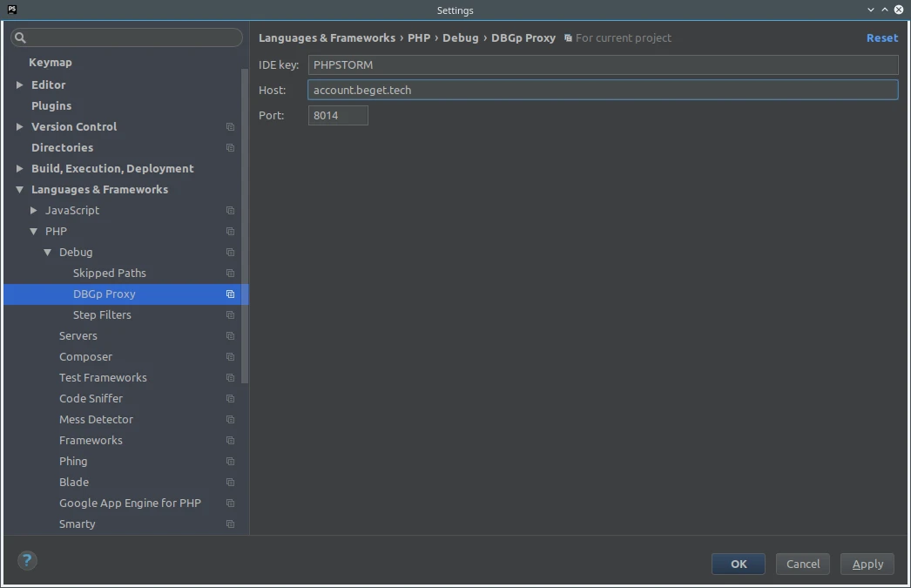The width and height of the screenshot is (911, 588).
Task: Select the Step Filters settings page
Action: click(102, 314)
